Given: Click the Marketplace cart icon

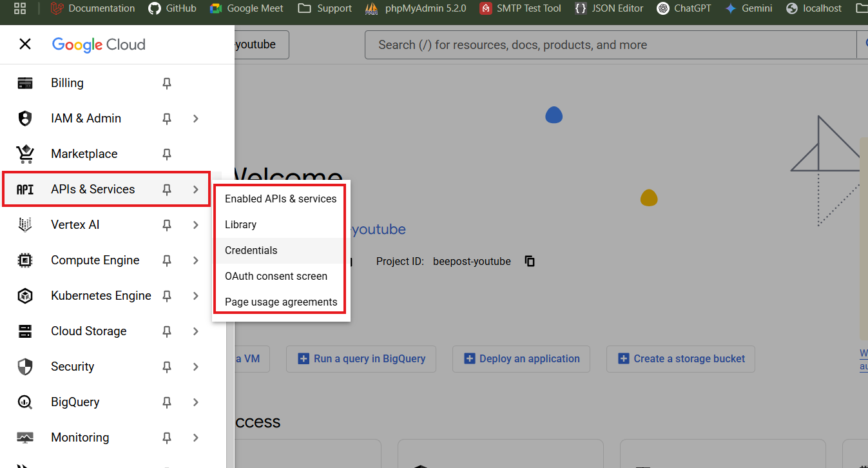Looking at the screenshot, I should pos(25,154).
